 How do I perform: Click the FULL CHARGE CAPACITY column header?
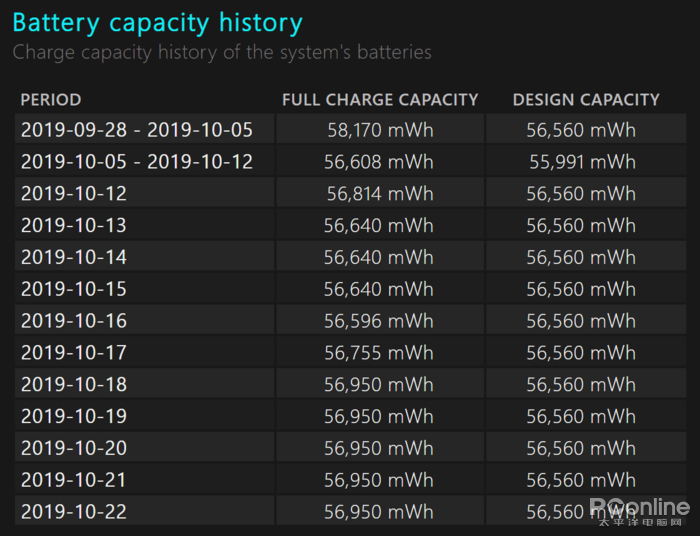click(x=380, y=100)
